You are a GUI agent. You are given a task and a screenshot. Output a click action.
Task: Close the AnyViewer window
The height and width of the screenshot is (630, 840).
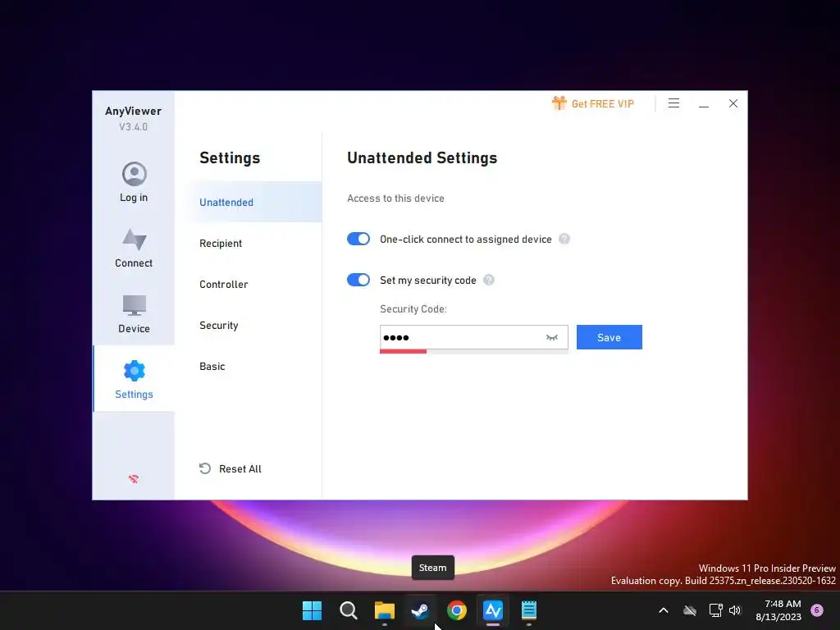[x=733, y=103]
